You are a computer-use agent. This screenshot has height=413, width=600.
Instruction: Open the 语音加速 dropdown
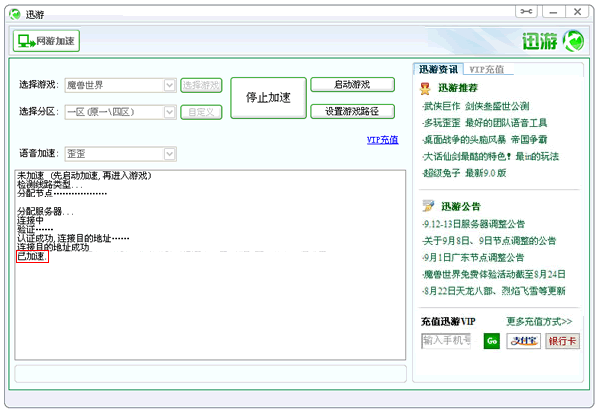(x=170, y=154)
